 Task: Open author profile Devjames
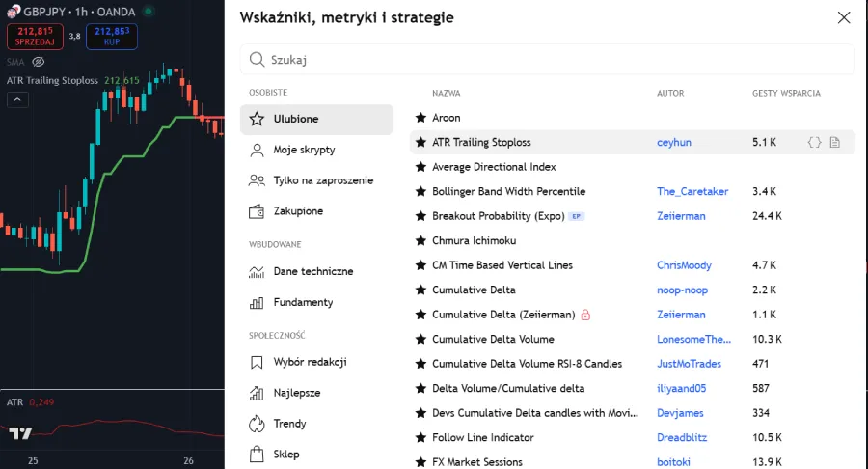click(680, 413)
